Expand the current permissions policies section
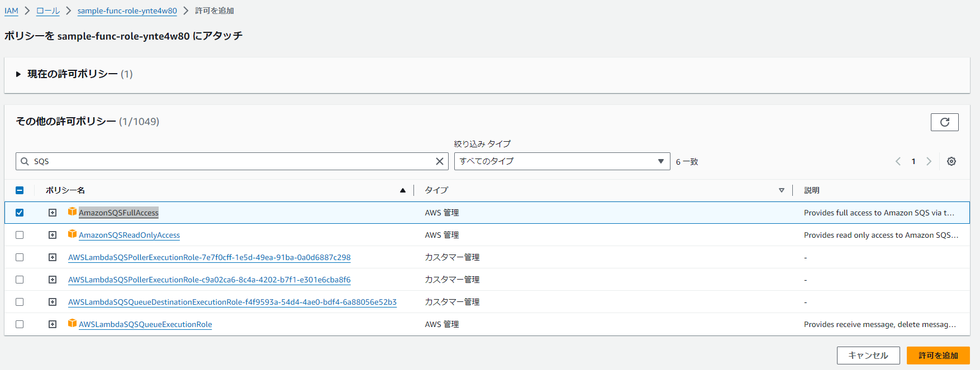Image resolution: width=980 pixels, height=370 pixels. [18, 74]
